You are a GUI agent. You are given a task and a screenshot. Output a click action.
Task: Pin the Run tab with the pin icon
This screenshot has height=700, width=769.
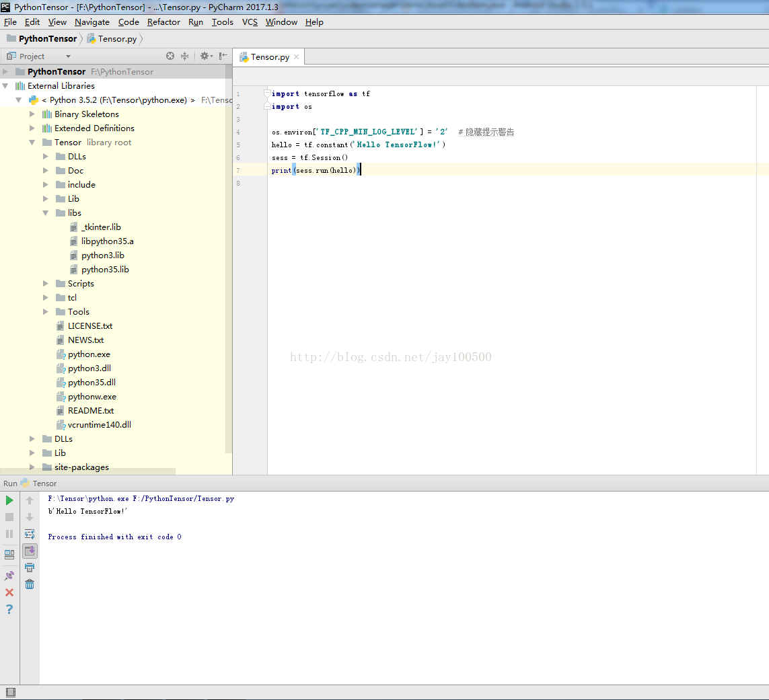(x=9, y=576)
